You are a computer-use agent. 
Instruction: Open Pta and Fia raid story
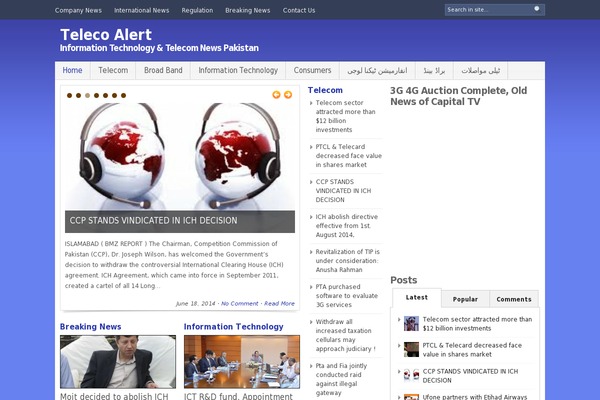tap(341, 379)
